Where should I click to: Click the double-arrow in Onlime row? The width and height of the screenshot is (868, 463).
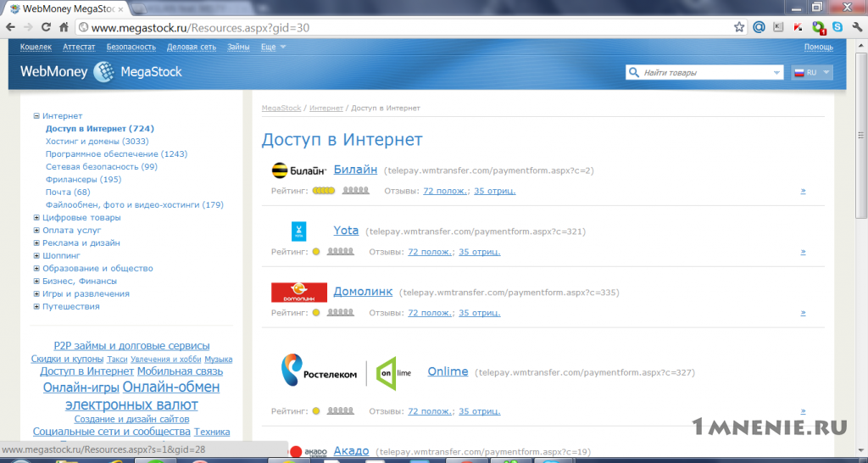coord(804,411)
